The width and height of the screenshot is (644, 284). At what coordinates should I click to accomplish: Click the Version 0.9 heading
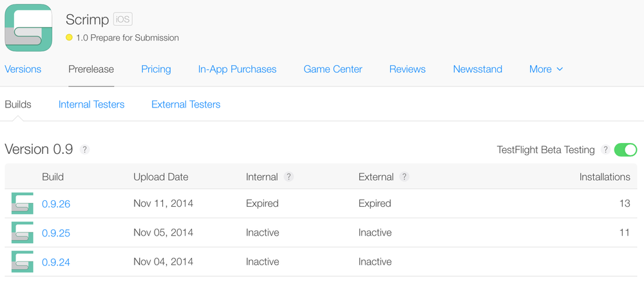pos(39,149)
